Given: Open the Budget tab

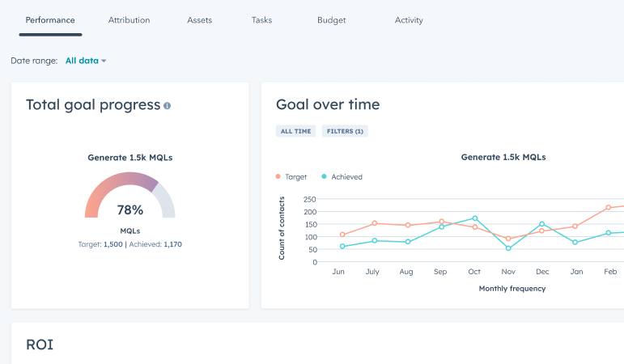Looking at the screenshot, I should click(332, 20).
